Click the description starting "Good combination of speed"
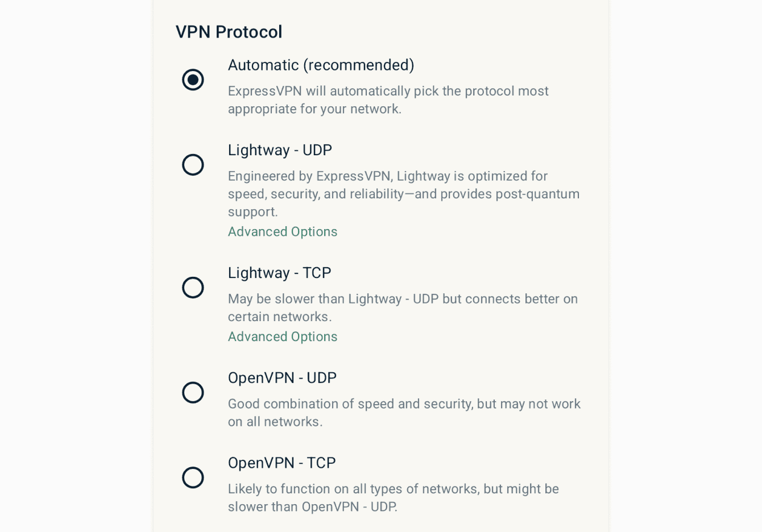The height and width of the screenshot is (532, 762). pyautogui.click(x=404, y=413)
